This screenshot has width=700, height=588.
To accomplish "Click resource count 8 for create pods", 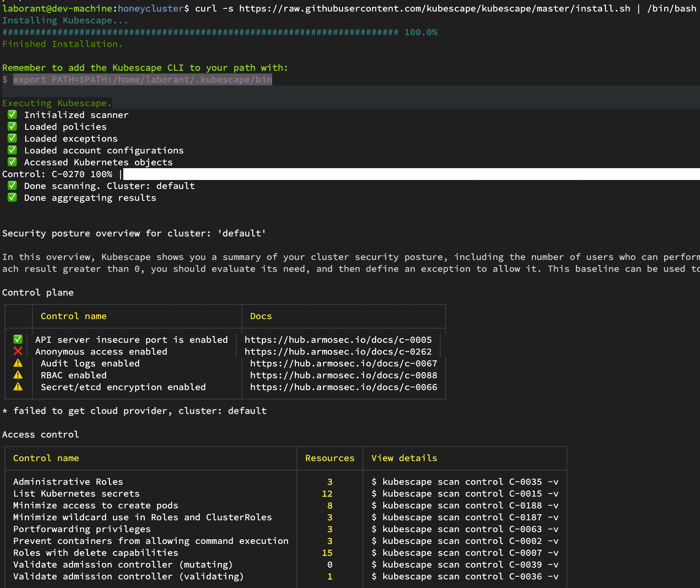I will [x=330, y=505].
